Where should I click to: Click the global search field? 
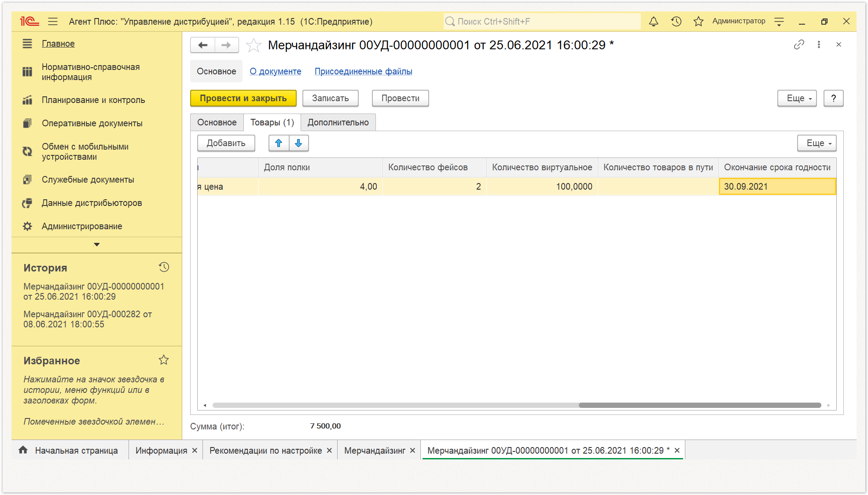[541, 21]
